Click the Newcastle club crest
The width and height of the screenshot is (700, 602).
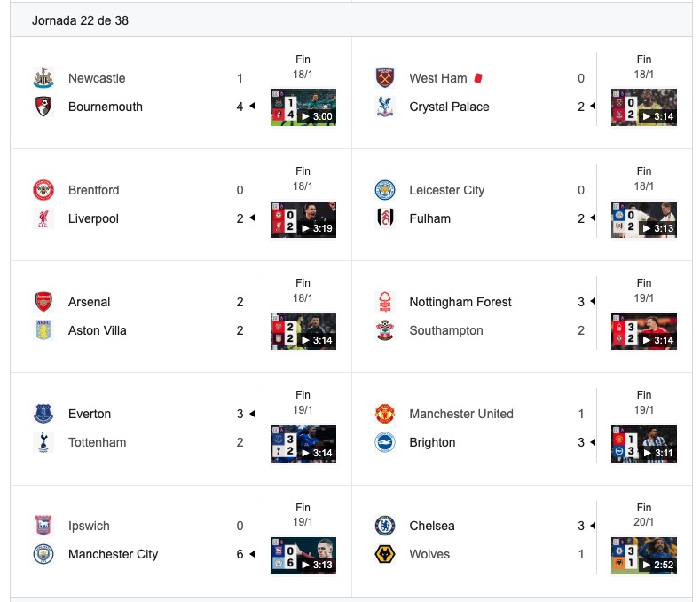click(x=43, y=78)
